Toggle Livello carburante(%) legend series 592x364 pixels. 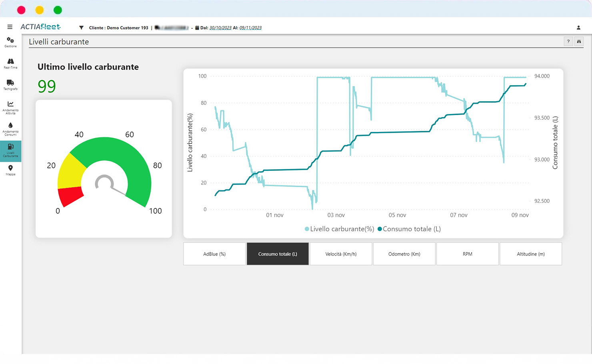(339, 229)
